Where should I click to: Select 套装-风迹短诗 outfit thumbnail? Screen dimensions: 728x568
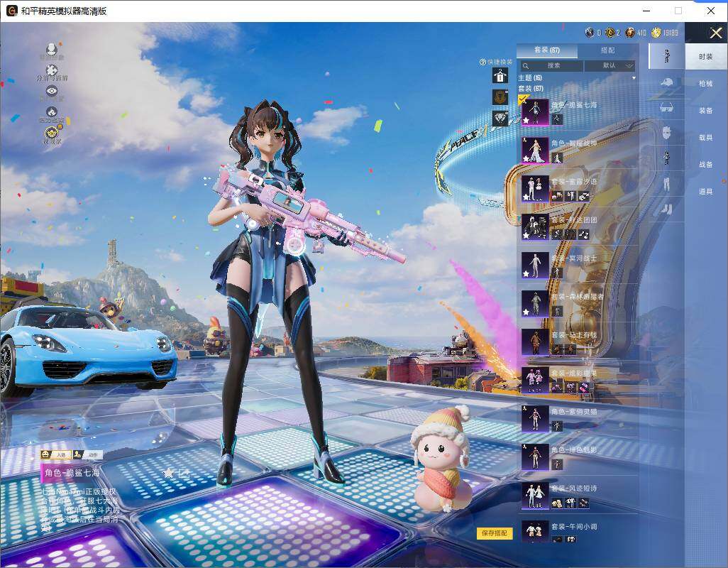[x=535, y=495]
